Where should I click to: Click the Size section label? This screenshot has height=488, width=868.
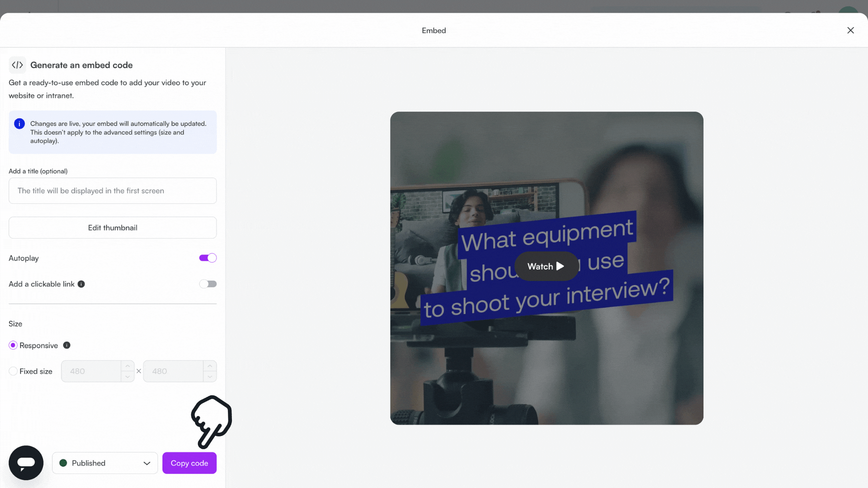point(15,324)
